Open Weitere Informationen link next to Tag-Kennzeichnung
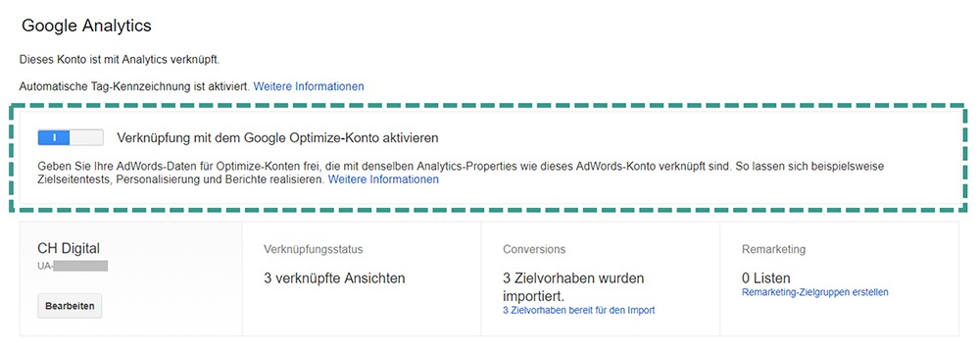The height and width of the screenshot is (353, 980). click(x=309, y=86)
